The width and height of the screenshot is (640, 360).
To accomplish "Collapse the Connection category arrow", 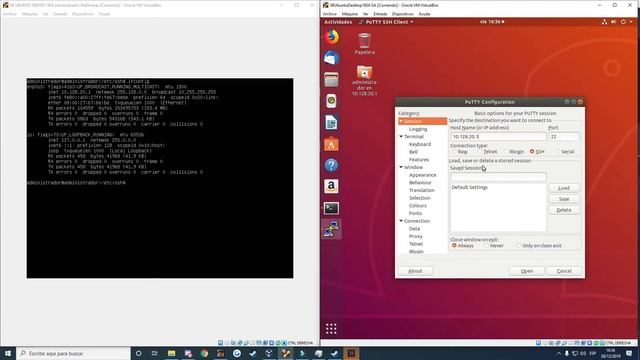I will point(401,221).
